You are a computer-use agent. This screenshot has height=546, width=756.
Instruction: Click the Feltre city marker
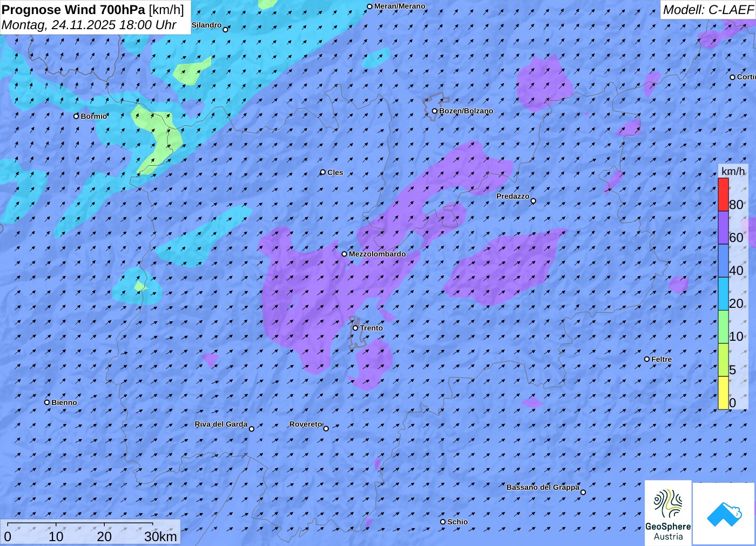coord(647,359)
